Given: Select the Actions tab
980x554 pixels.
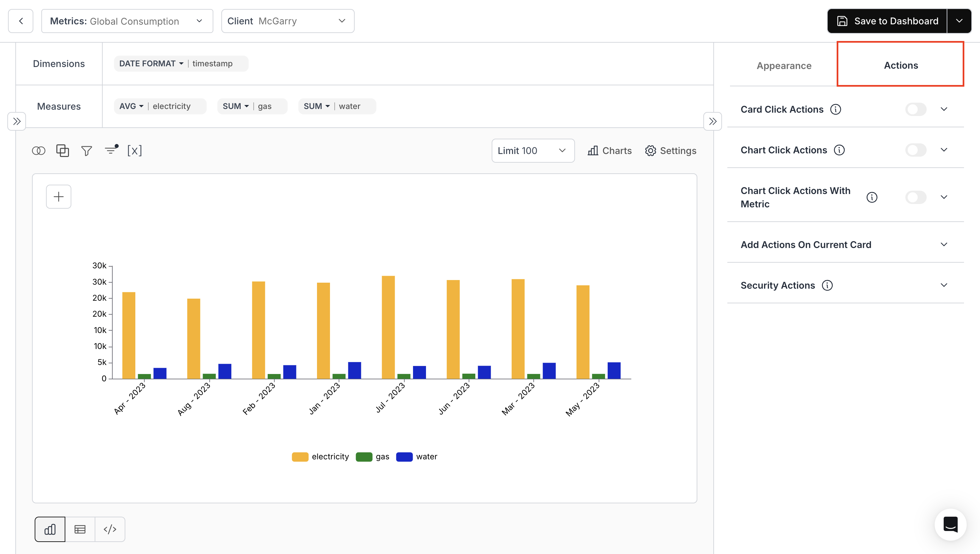Looking at the screenshot, I should click(900, 65).
